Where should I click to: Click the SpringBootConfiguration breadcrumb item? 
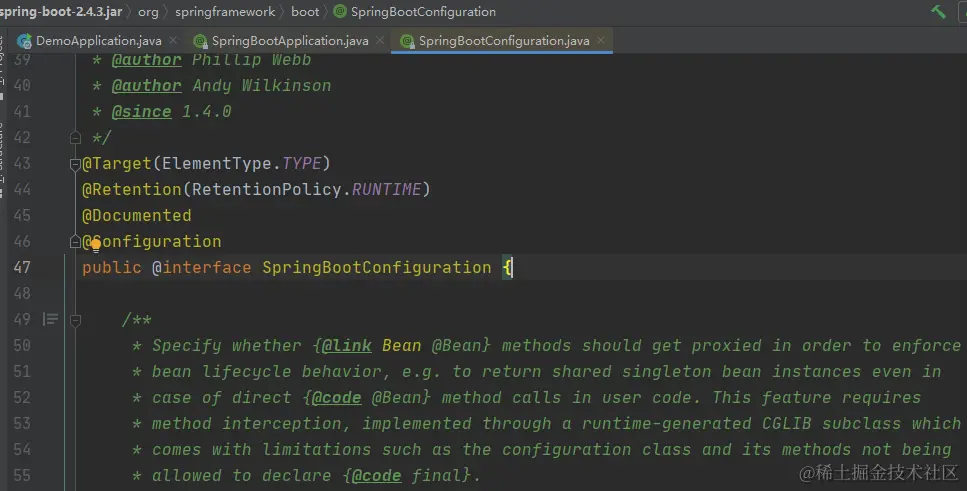(423, 12)
